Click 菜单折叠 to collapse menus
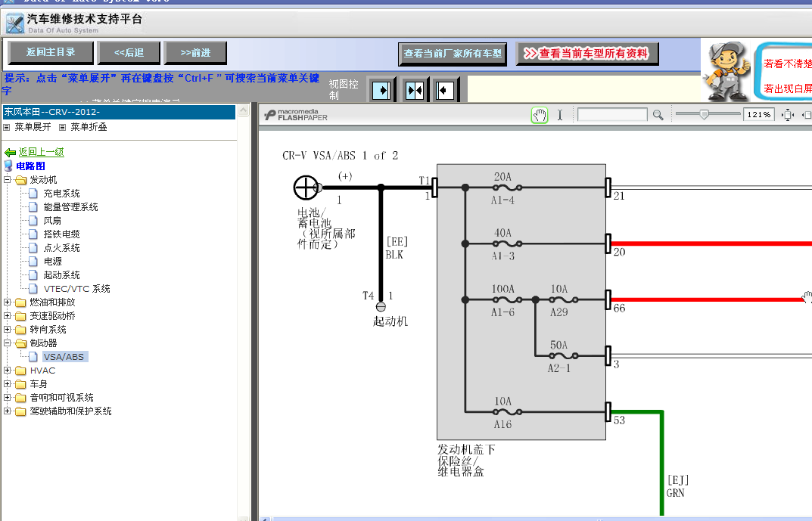The image size is (812, 521). coord(89,127)
